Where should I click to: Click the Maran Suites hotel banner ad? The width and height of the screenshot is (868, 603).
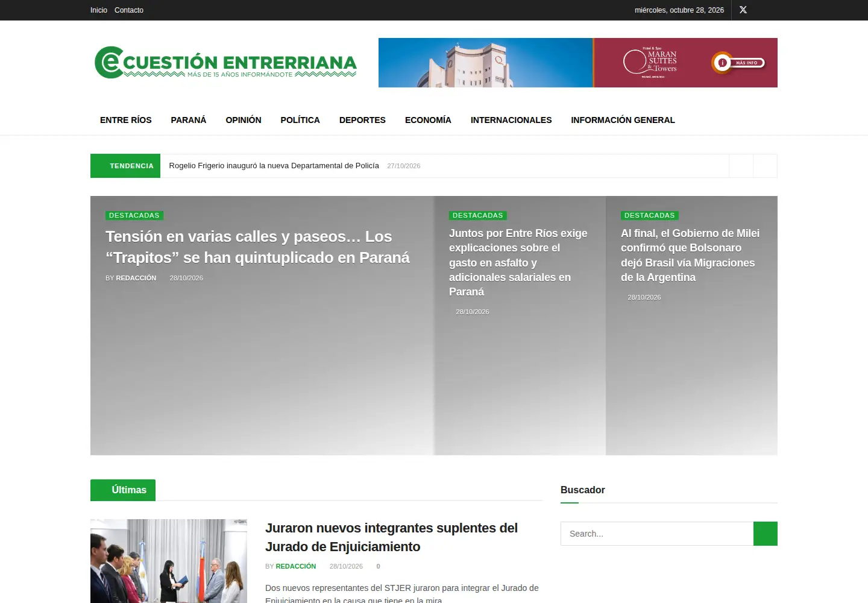click(x=578, y=63)
